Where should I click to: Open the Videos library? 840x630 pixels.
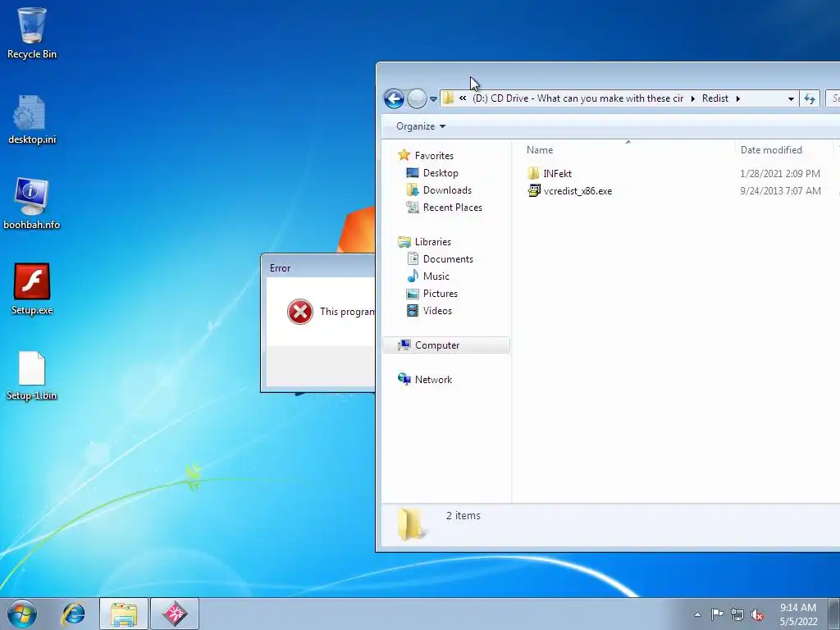click(x=437, y=311)
